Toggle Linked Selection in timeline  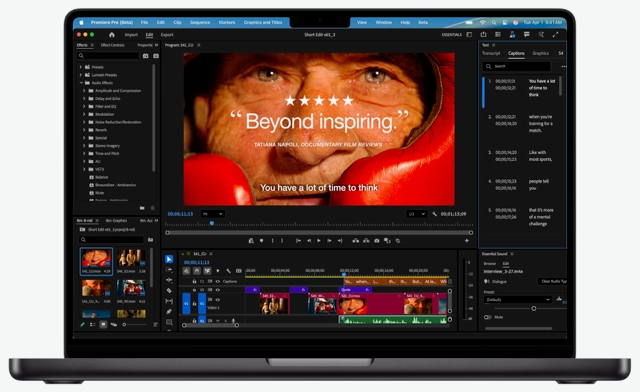[x=207, y=271]
